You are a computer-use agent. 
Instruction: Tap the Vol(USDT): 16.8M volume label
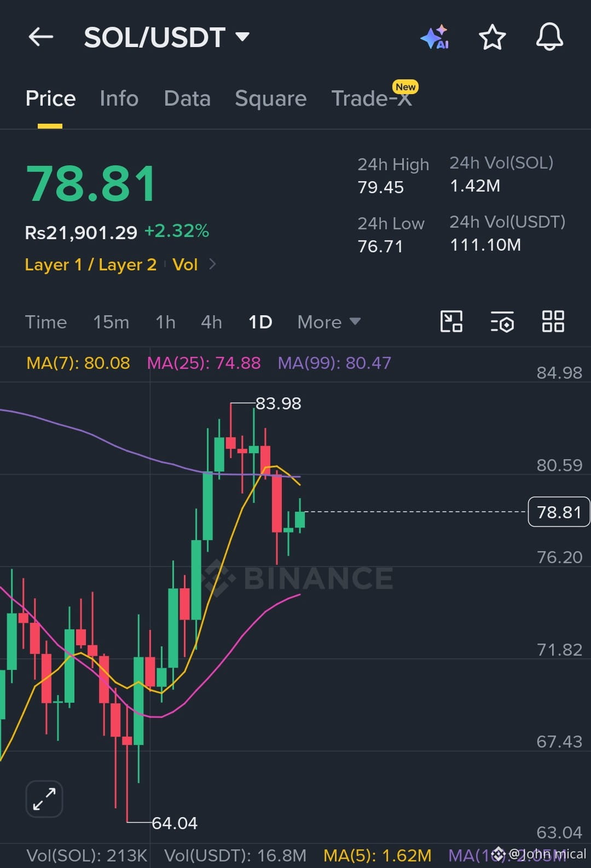(235, 855)
